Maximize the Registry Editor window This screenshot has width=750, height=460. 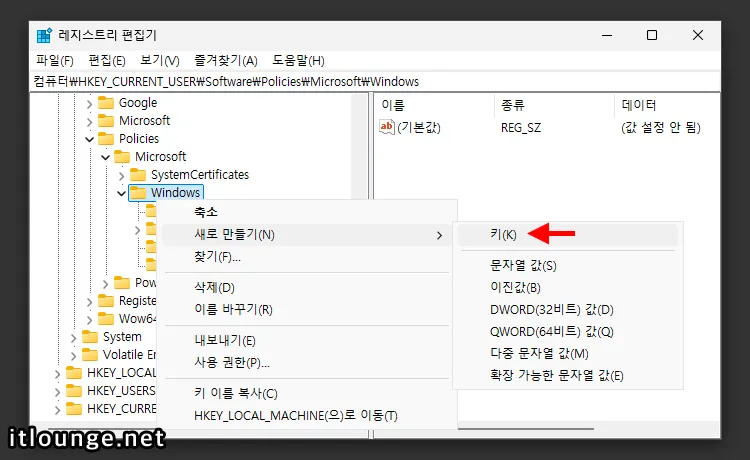point(652,35)
